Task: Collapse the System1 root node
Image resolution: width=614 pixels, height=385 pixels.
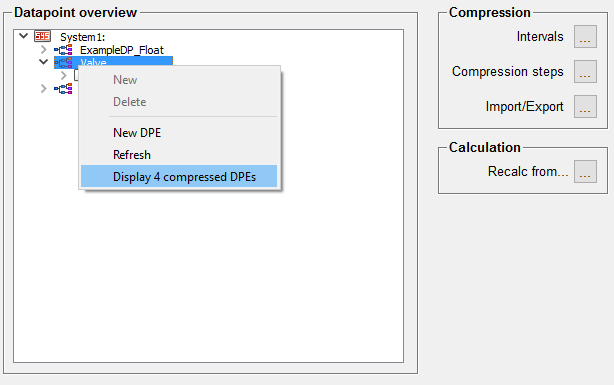Action: tap(23, 36)
